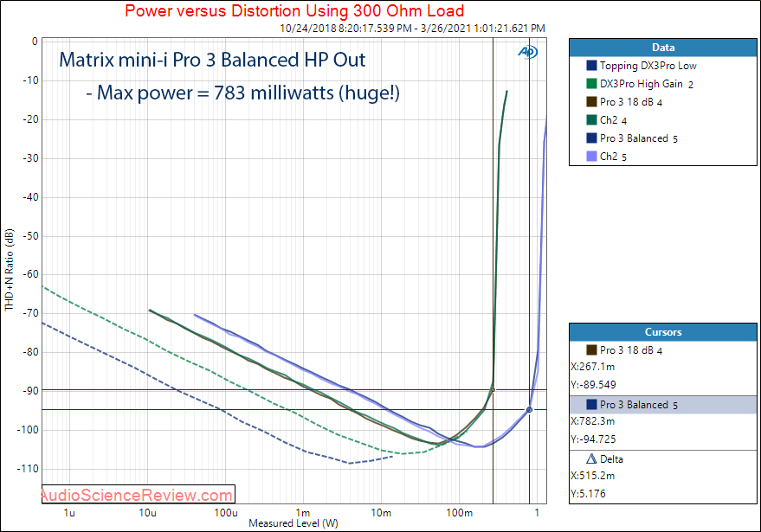Click the Data panel header
Image resolution: width=761 pixels, height=532 pixels.
pyautogui.click(x=663, y=48)
